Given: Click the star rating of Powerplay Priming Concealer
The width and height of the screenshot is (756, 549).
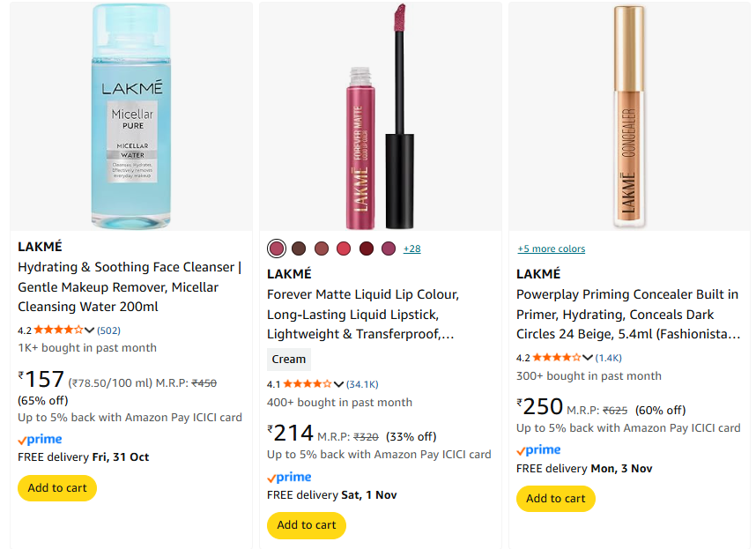Looking at the screenshot, I should (x=556, y=358).
